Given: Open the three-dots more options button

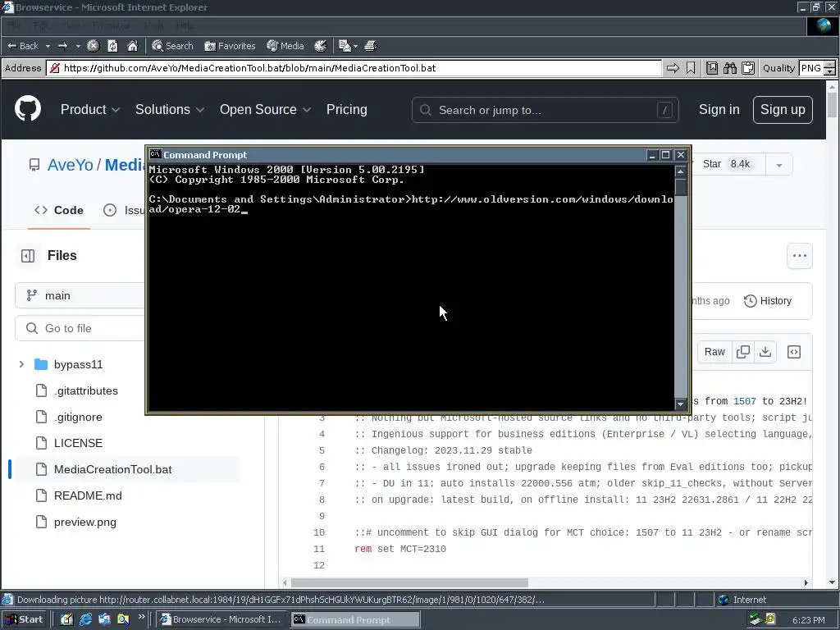Looking at the screenshot, I should point(799,256).
